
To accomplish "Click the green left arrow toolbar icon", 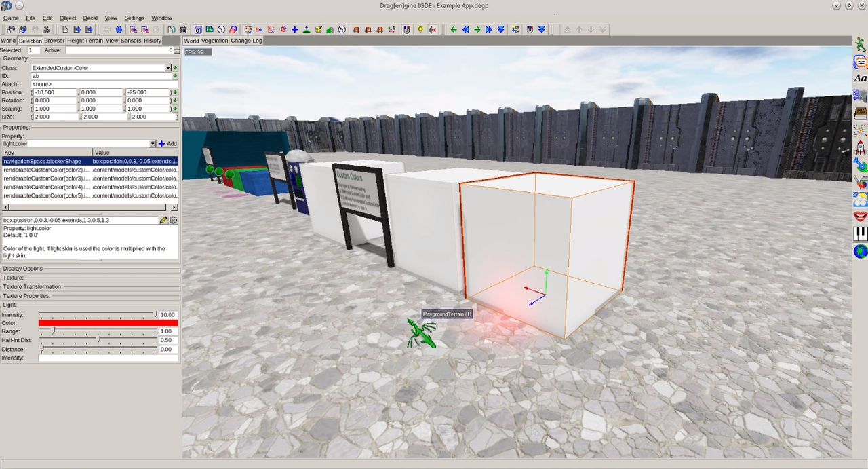I will coord(454,30).
